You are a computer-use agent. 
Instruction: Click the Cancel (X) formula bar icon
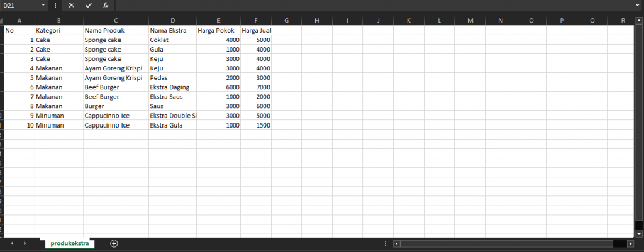(71, 5)
